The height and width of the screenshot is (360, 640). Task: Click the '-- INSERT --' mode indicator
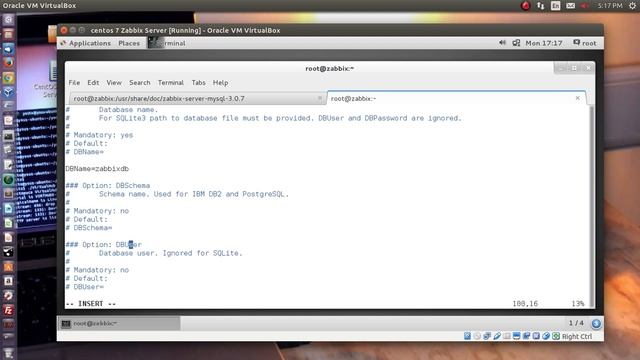(x=91, y=304)
